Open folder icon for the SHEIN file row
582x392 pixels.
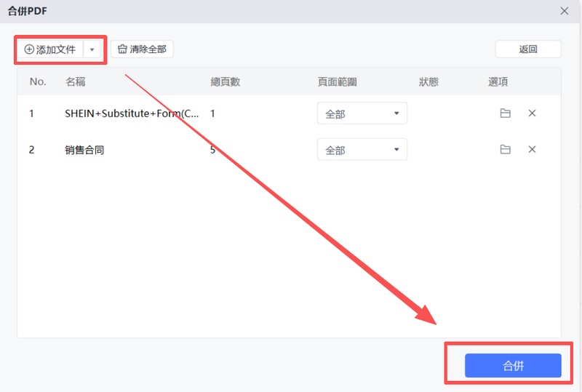(505, 113)
